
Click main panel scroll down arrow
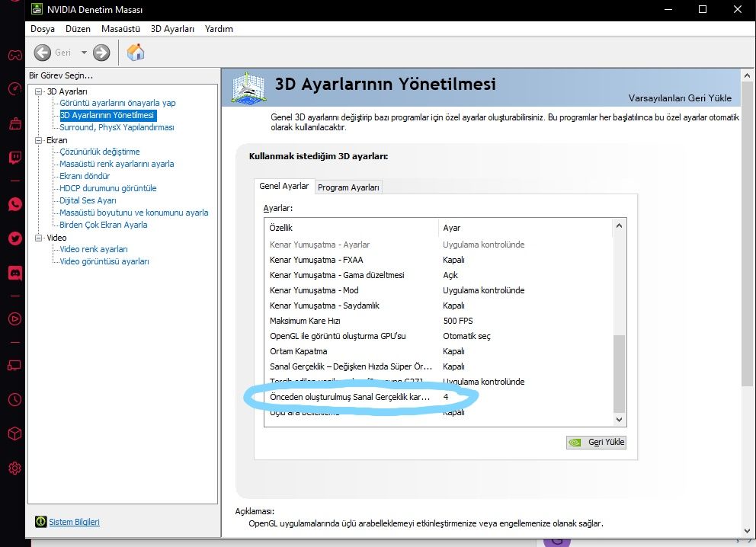(747, 530)
